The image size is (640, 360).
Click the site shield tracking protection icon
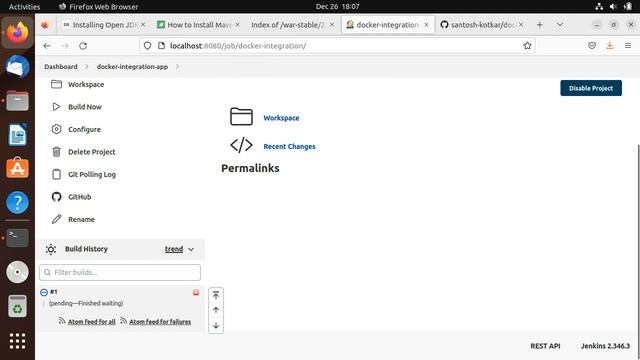pos(147,46)
